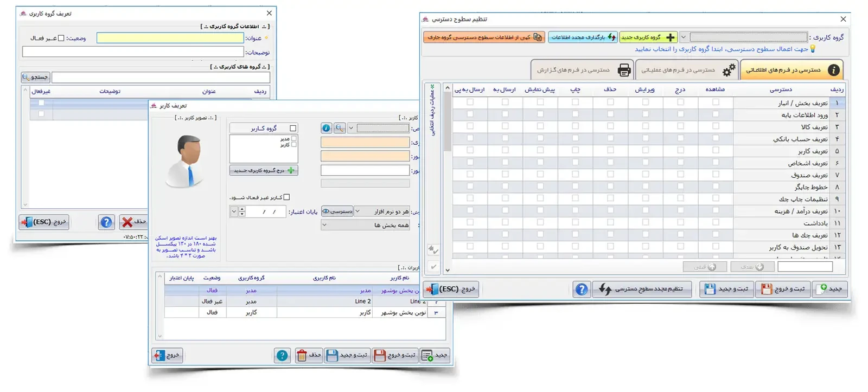Open help in the access level window

582,290
